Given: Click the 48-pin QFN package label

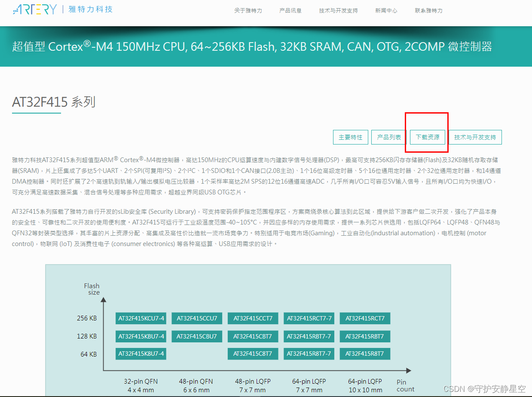Looking at the screenshot, I should click(x=196, y=386).
